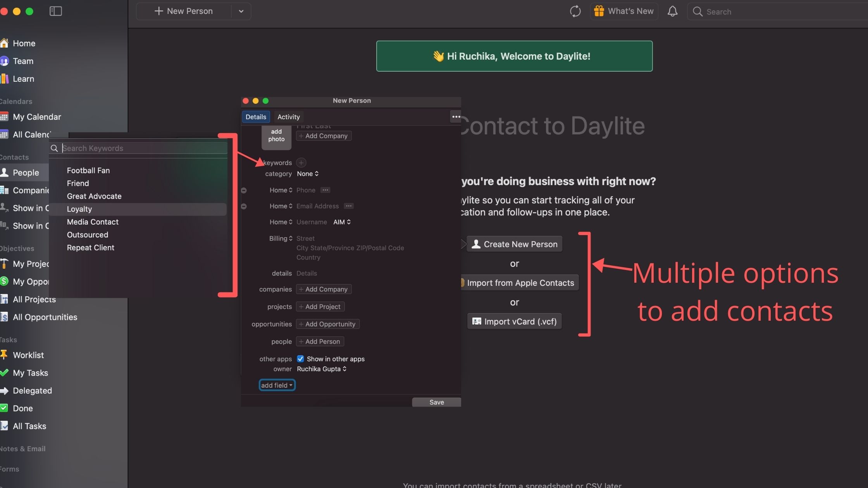
Task: Open the add field dropdown
Action: (277, 385)
